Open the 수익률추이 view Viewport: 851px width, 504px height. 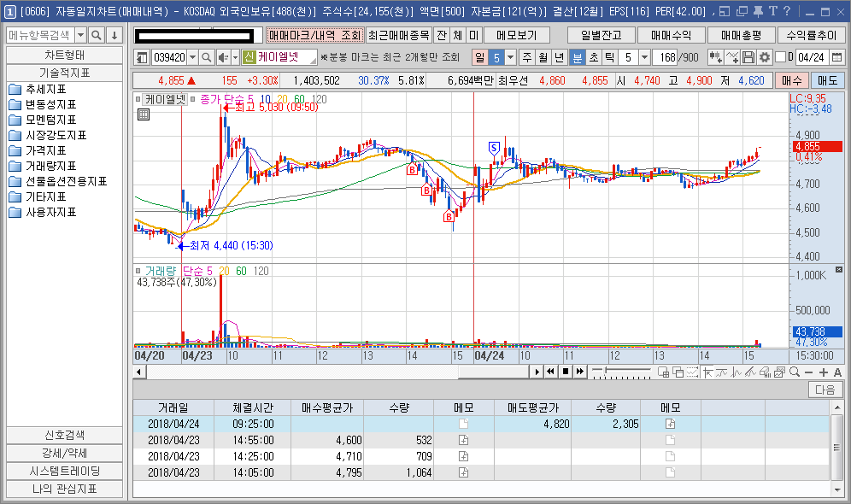[812, 35]
